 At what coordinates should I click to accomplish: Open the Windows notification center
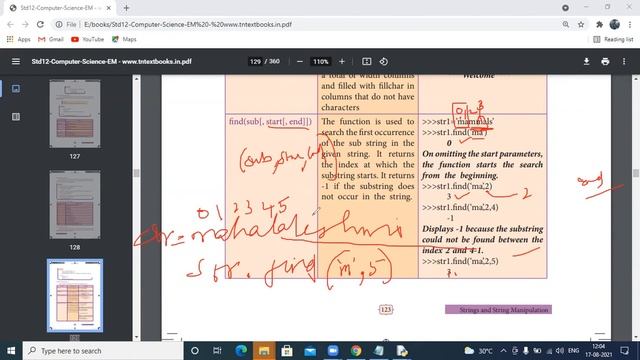[x=624, y=351]
